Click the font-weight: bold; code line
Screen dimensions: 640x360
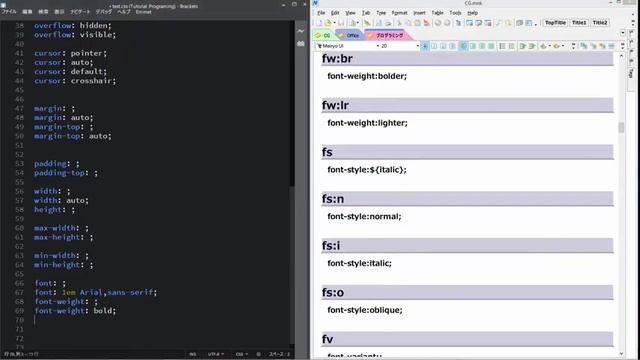pyautogui.click(x=75, y=311)
